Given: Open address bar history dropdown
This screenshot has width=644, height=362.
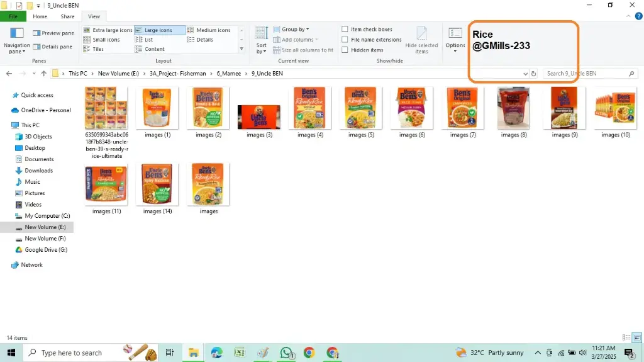Looking at the screenshot, I should click(525, 74).
